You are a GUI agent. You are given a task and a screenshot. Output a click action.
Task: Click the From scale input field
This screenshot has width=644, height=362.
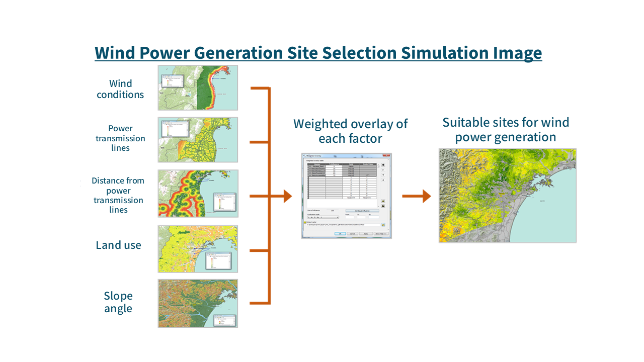[350, 217]
